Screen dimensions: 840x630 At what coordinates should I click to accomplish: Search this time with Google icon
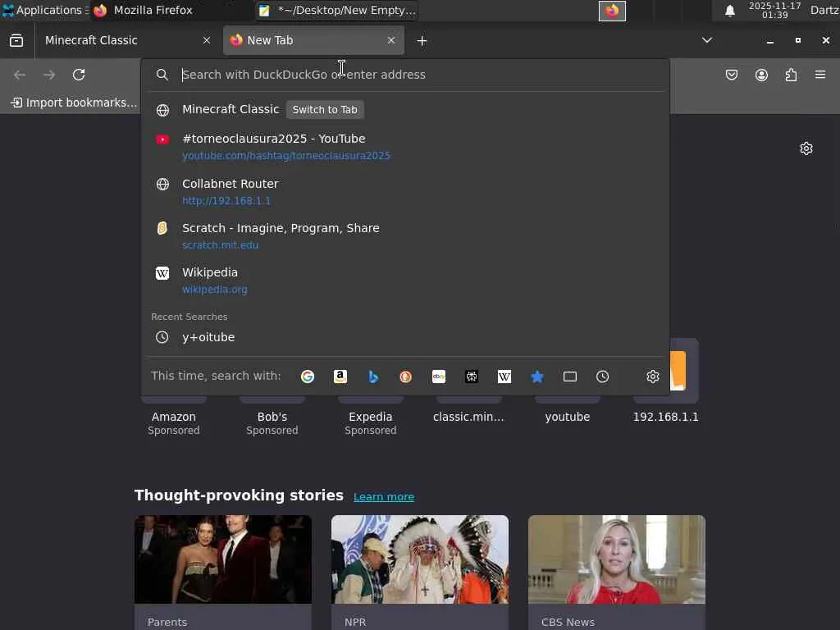(x=308, y=377)
